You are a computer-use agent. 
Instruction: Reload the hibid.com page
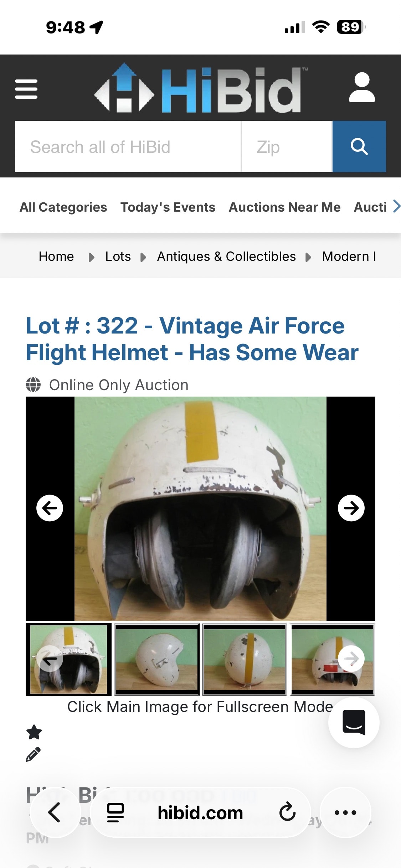287,812
